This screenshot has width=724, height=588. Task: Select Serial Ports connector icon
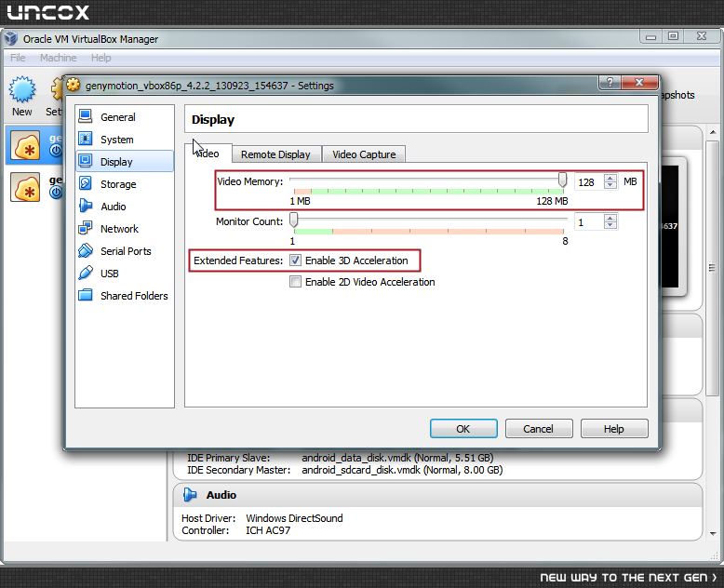pyautogui.click(x=86, y=250)
